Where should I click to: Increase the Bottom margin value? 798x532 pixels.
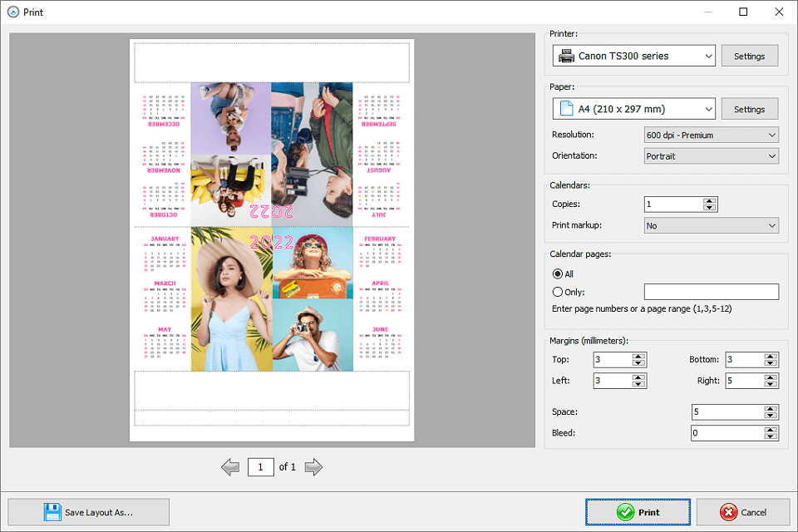coord(771,357)
